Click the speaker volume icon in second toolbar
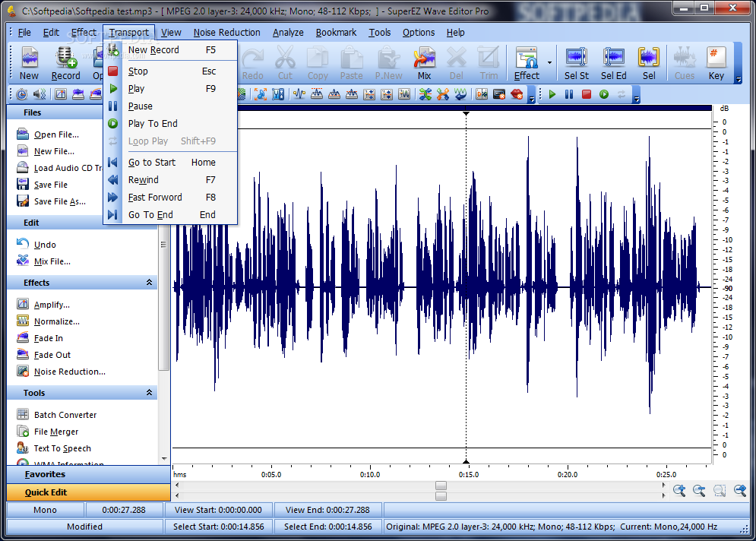756x541 pixels. pyautogui.click(x=40, y=94)
